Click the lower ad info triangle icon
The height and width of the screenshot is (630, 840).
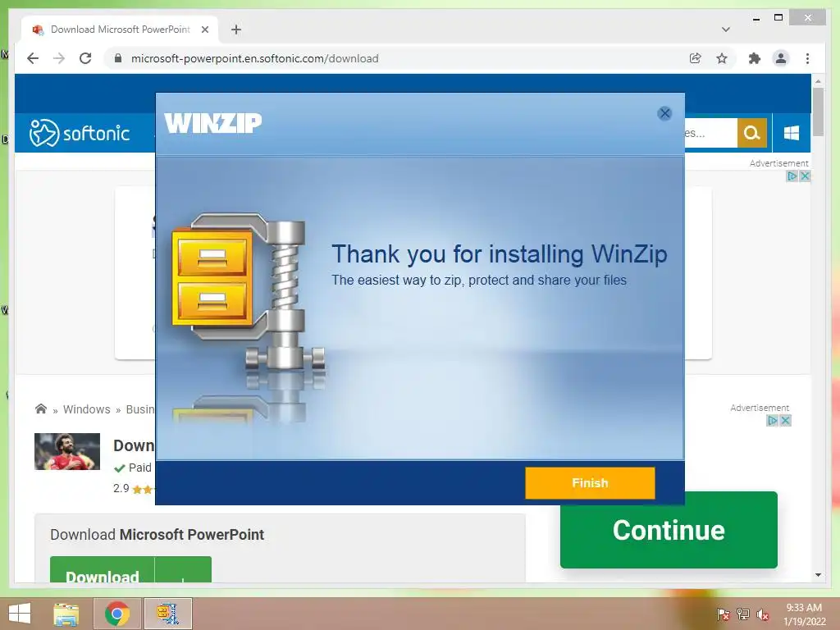coord(772,421)
